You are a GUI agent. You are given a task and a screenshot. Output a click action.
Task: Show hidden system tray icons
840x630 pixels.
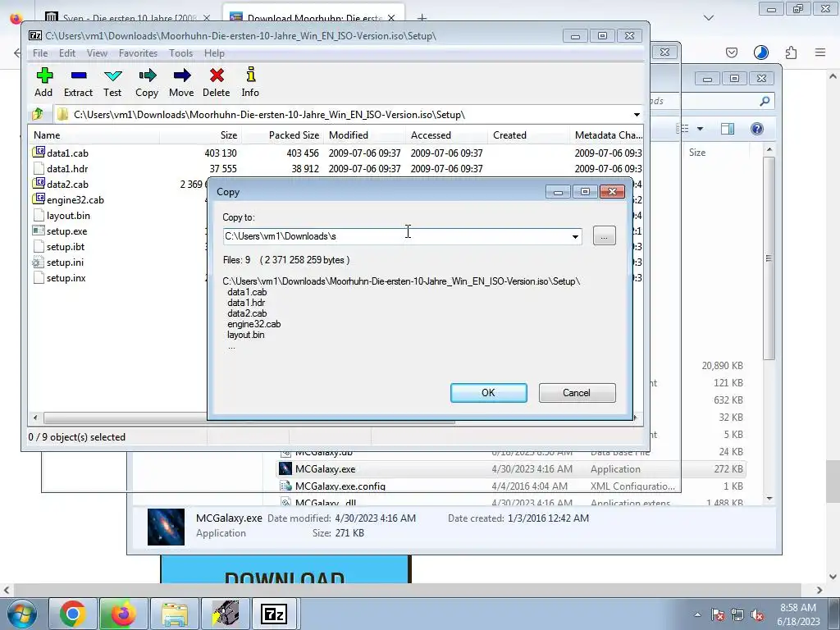coord(697,614)
